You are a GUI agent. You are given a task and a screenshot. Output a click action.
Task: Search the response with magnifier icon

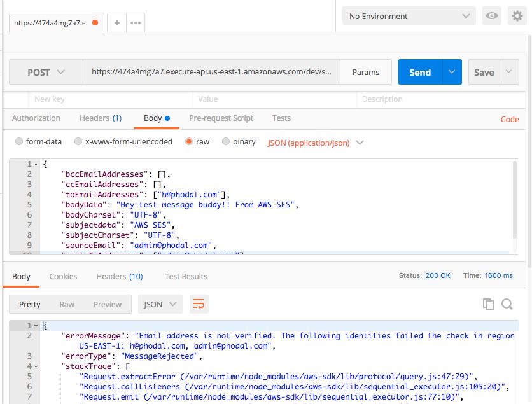click(507, 304)
